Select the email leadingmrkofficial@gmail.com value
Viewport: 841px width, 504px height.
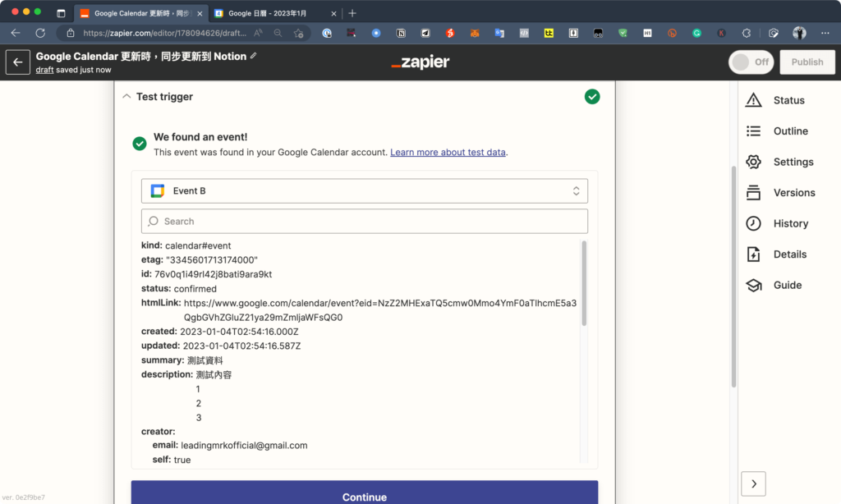(x=244, y=446)
